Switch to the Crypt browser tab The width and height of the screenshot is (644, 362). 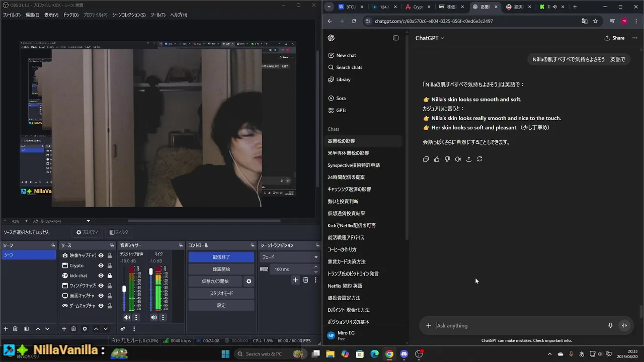pos(418,7)
